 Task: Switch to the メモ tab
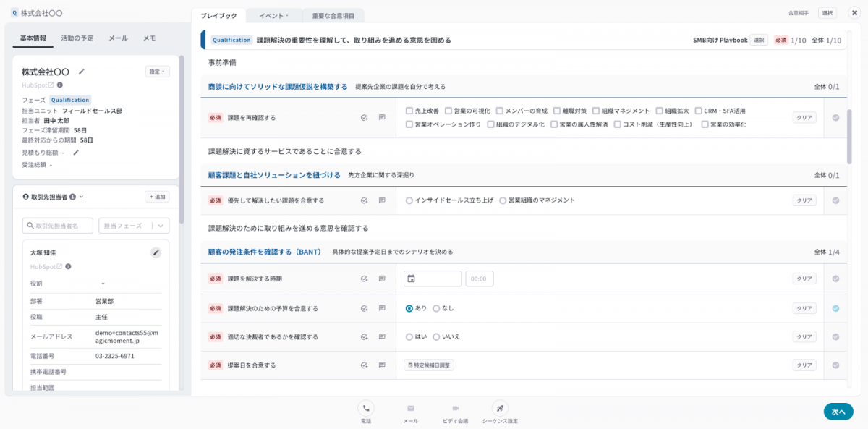click(149, 38)
